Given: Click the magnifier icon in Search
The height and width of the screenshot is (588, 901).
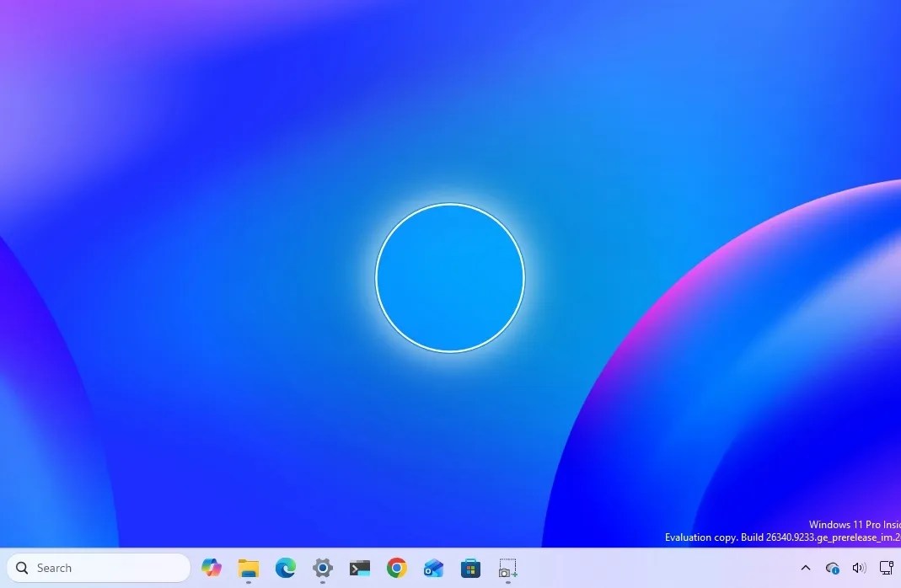Looking at the screenshot, I should pyautogui.click(x=23, y=568).
